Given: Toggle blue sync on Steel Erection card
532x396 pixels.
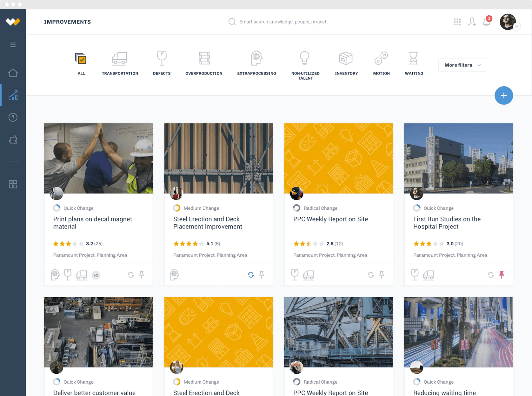Looking at the screenshot, I should [x=251, y=275].
